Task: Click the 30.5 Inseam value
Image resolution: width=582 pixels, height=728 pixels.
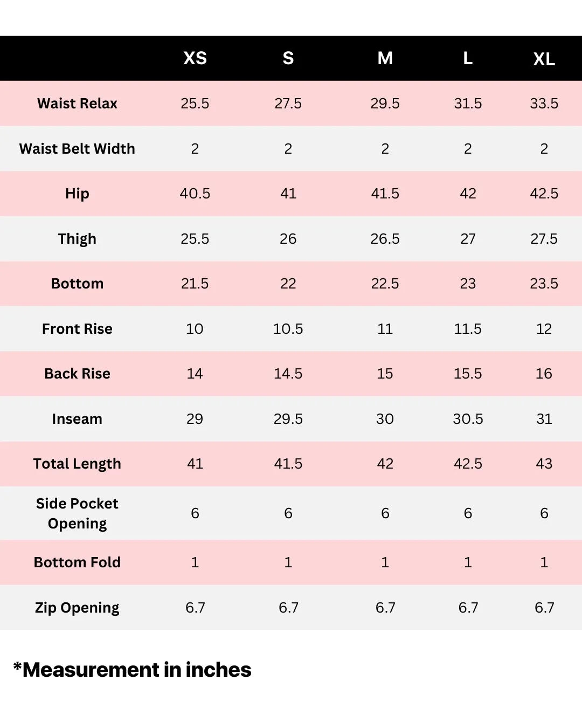Action: (468, 419)
